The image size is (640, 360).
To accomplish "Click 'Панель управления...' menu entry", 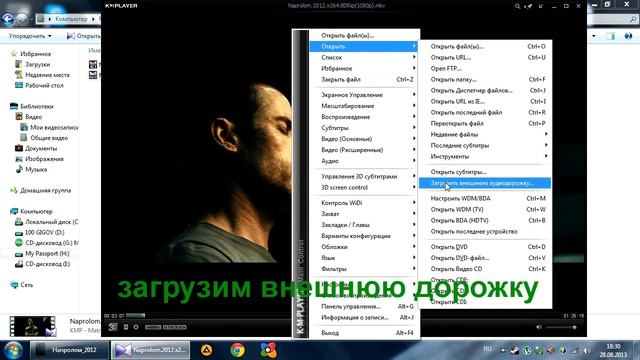I will [x=364, y=306].
